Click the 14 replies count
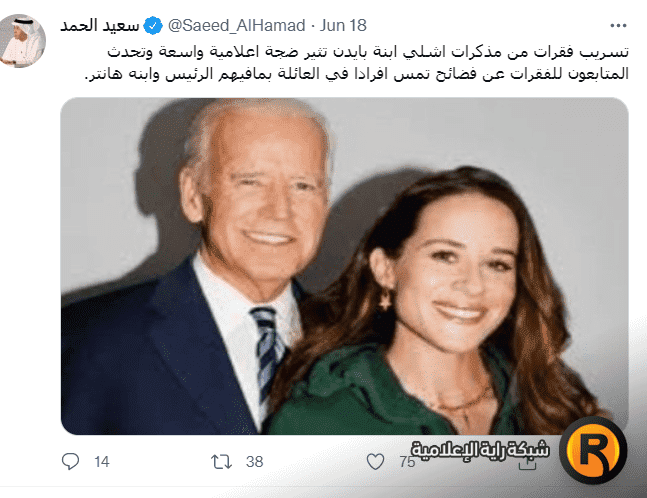The width and height of the screenshot is (647, 498). (x=102, y=462)
